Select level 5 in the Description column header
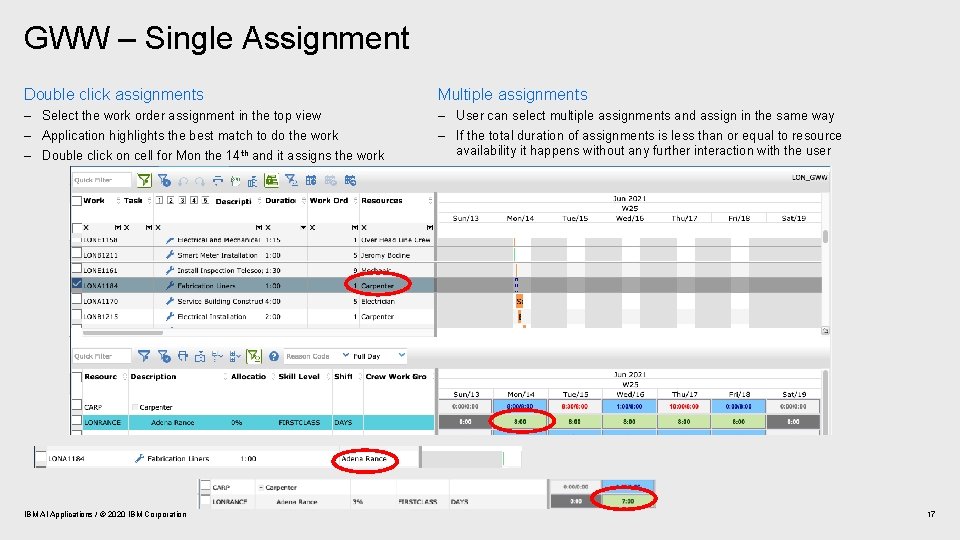 (x=205, y=200)
